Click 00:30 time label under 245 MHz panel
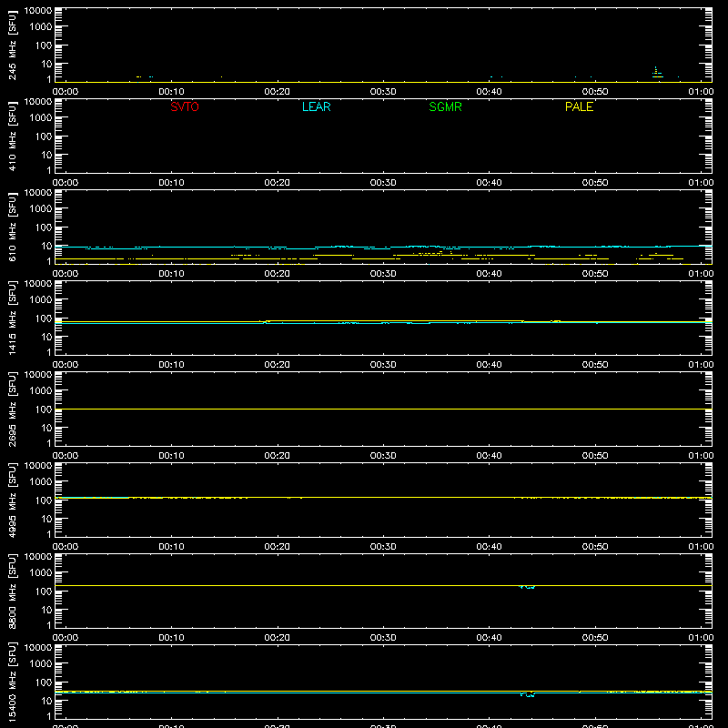The image size is (728, 728). click(x=383, y=92)
